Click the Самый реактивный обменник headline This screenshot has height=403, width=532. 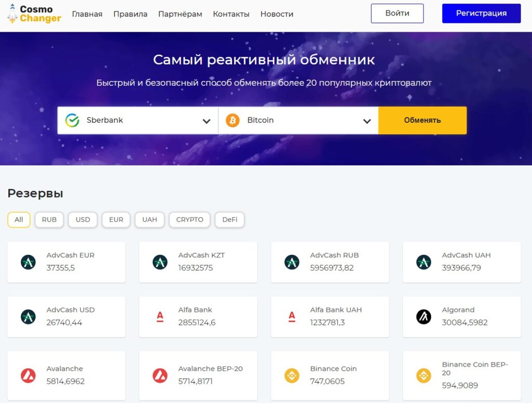click(264, 60)
